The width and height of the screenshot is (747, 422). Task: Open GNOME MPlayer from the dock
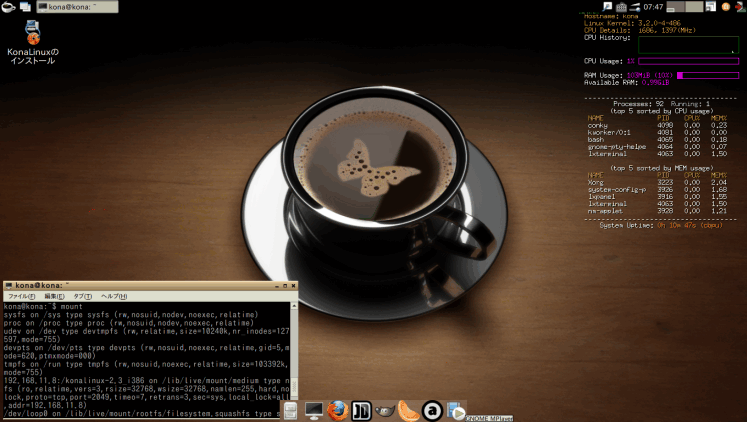456,411
